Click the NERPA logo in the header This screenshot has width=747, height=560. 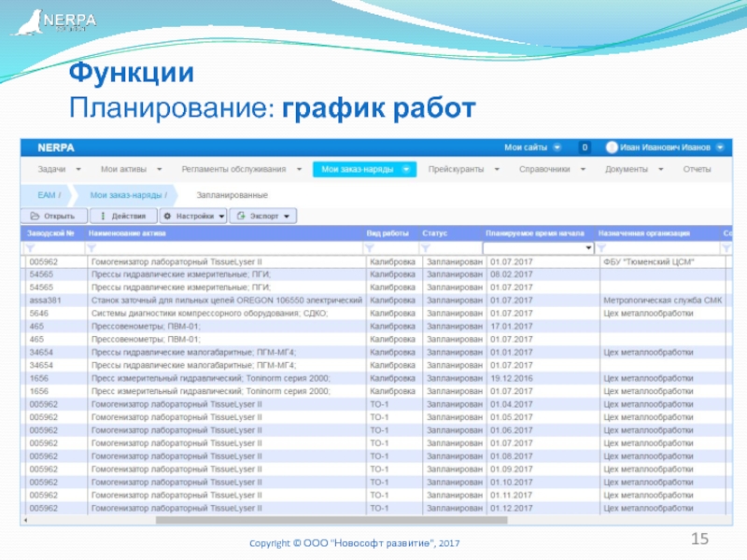(55, 147)
